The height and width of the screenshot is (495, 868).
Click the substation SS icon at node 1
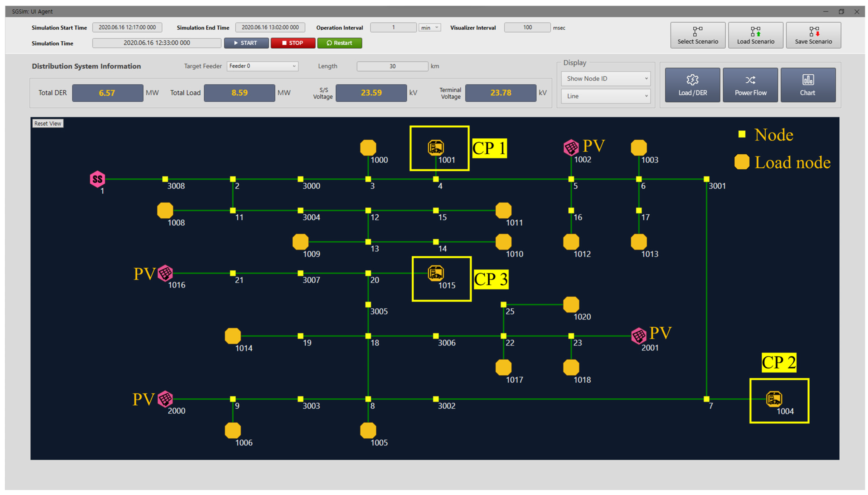pos(97,179)
